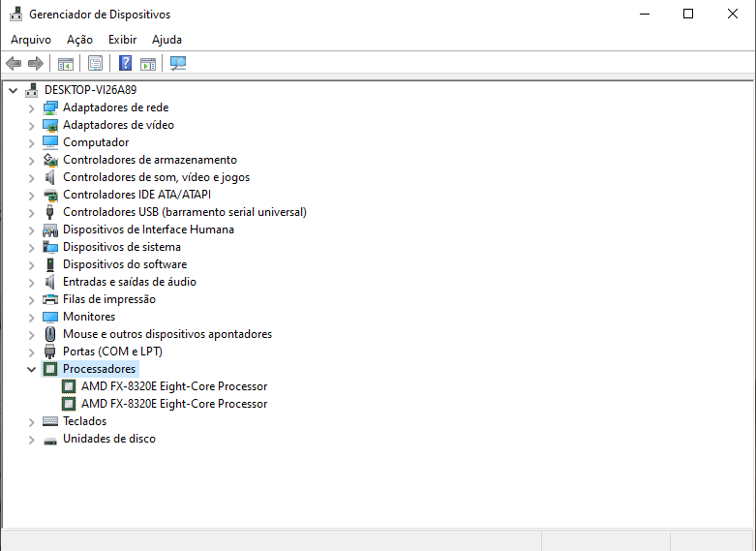756x551 pixels.
Task: Select the Adaptadores de rede label
Action: click(x=116, y=107)
